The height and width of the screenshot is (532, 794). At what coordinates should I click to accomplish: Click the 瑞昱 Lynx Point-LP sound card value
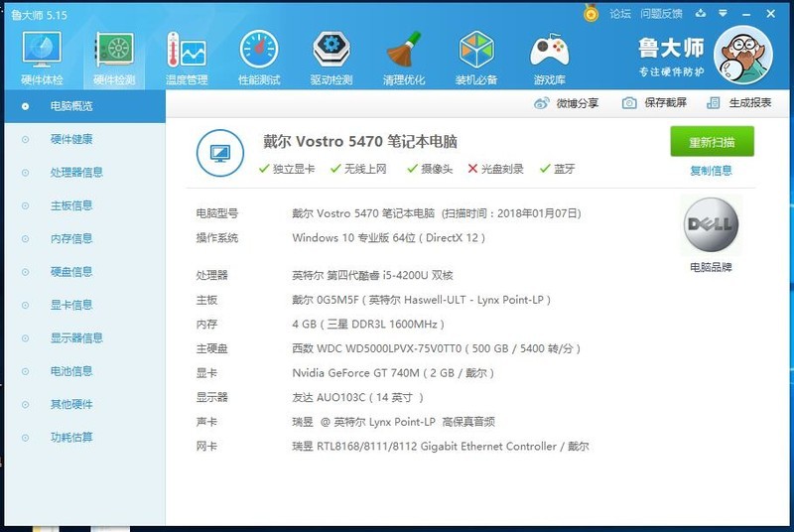click(393, 422)
